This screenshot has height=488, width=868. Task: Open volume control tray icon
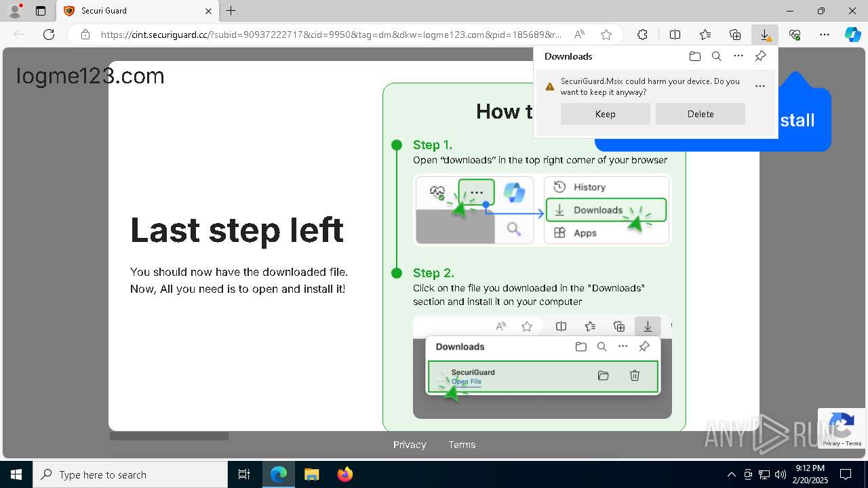coord(781,474)
